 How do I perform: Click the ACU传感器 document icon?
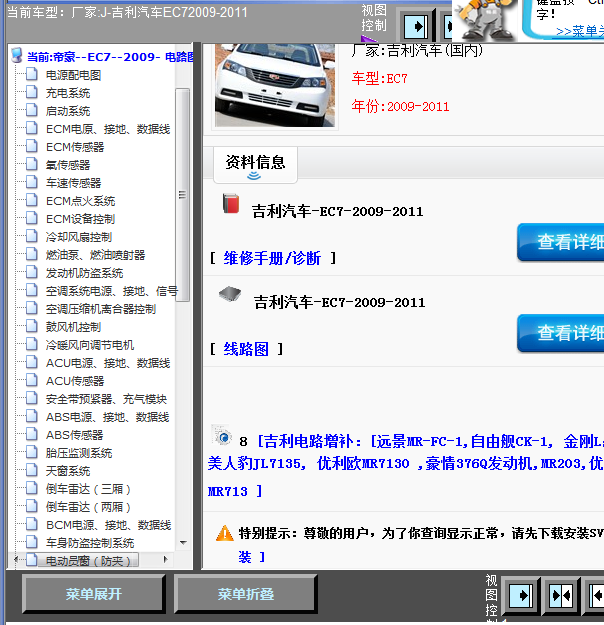coord(32,380)
